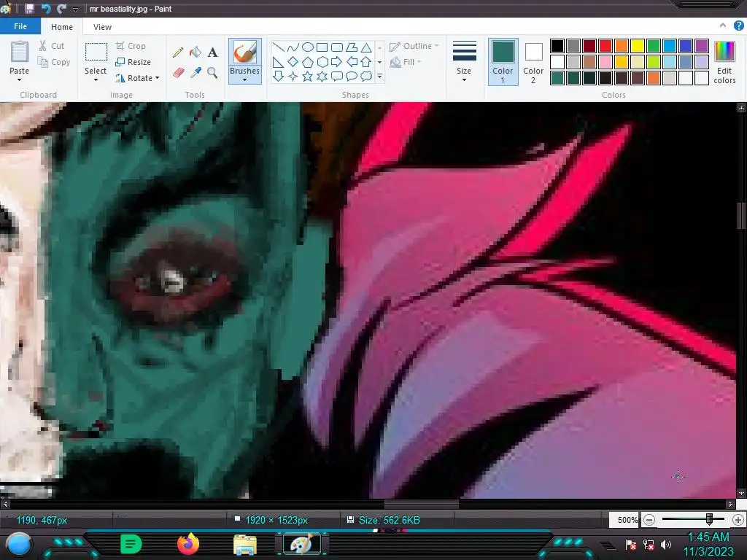Choose the Line shape

278,47
